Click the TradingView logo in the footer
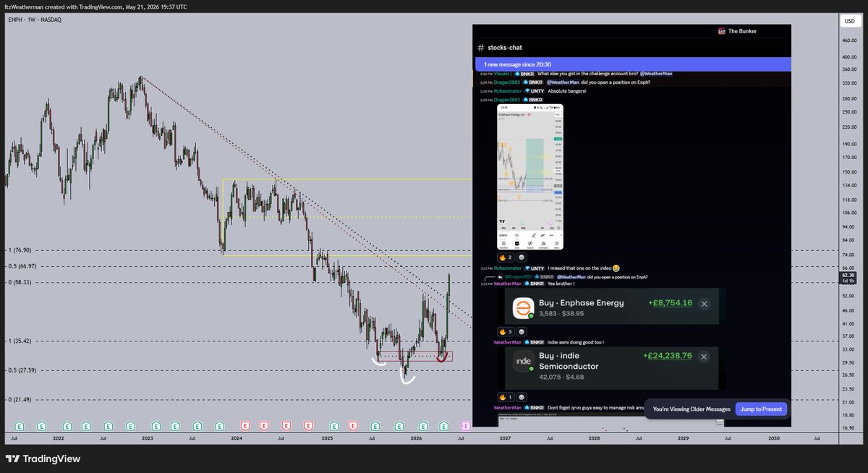Viewport: 868px width, 473px height. pos(43,459)
